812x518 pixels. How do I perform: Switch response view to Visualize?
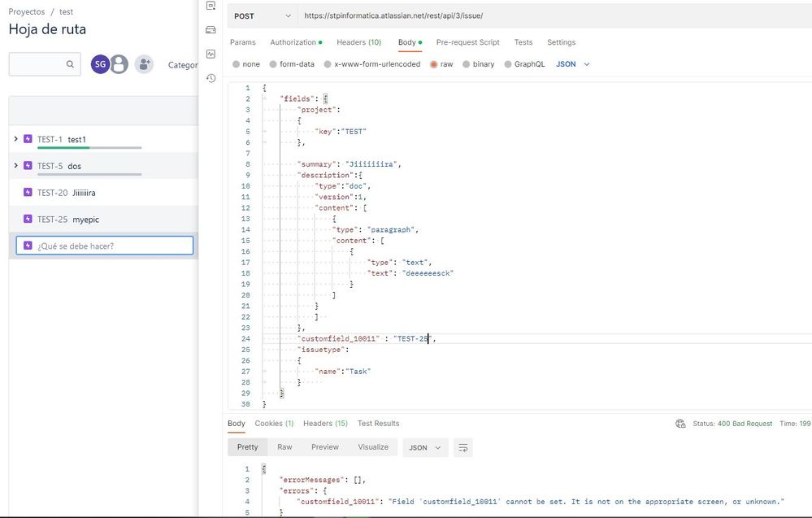click(x=373, y=447)
